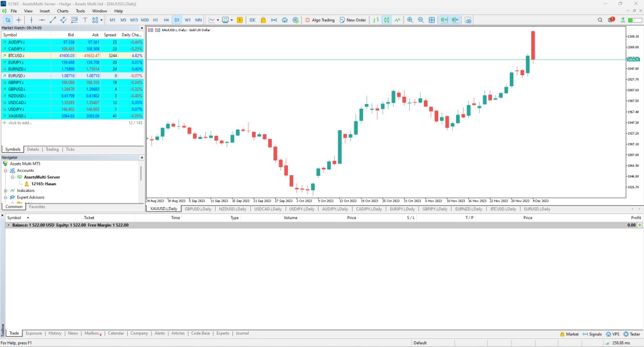Open the chart type dropdown arrow
This screenshot has height=347, width=644.
[x=218, y=20]
